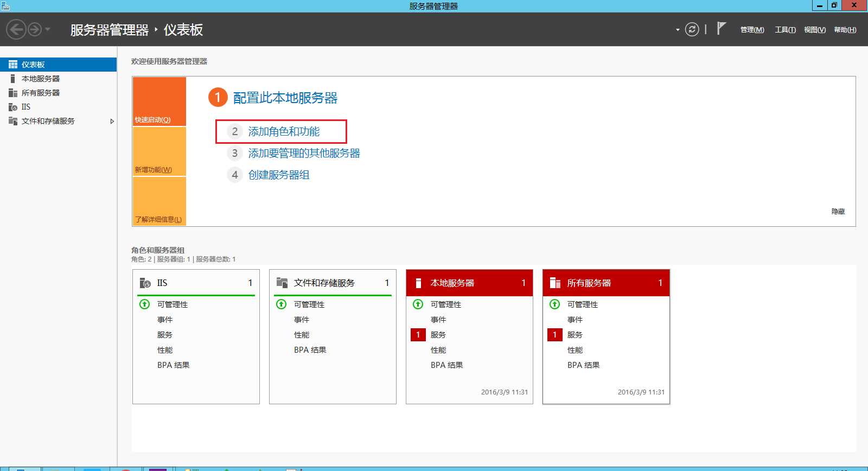This screenshot has width=868, height=471.
Task: Click the 配置此本地服务器 link
Action: [x=285, y=98]
